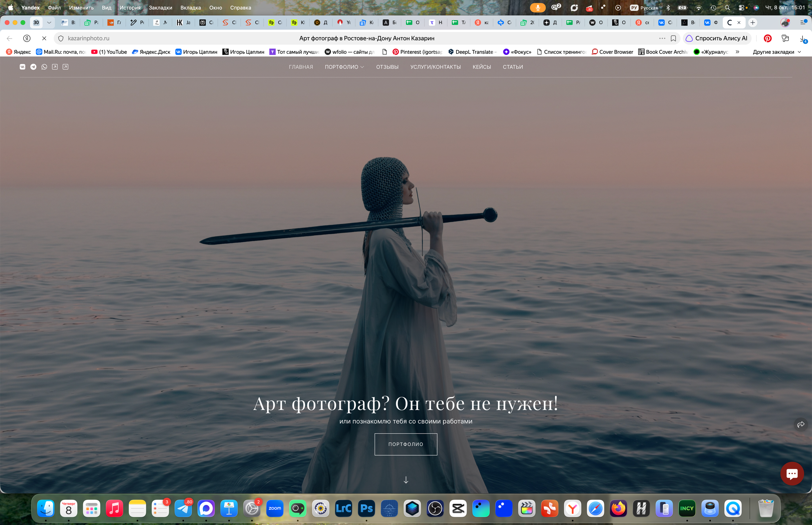Screen dimensions: 812x525
Task: Expand the tab group dropdown arrow
Action: click(x=49, y=23)
